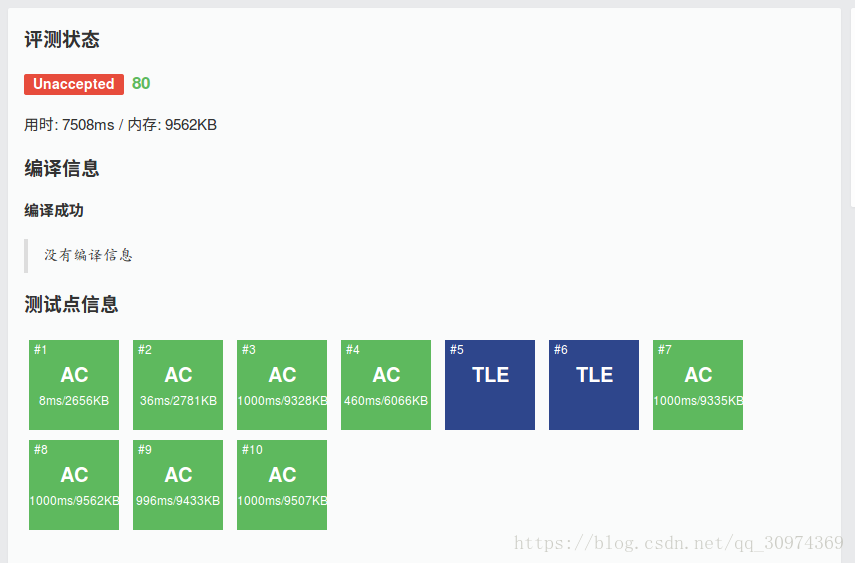The height and width of the screenshot is (563, 855).
Task: Open test case #2 AC result
Action: (178, 385)
